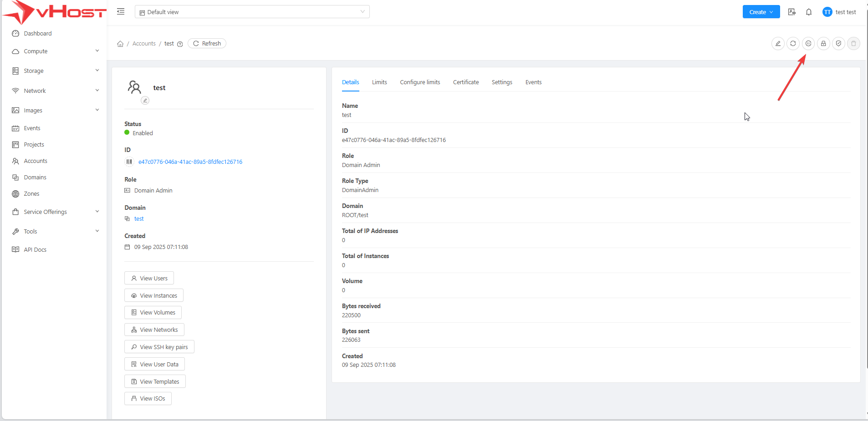The image size is (868, 421).
Task: Open the notifications bell
Action: point(809,12)
